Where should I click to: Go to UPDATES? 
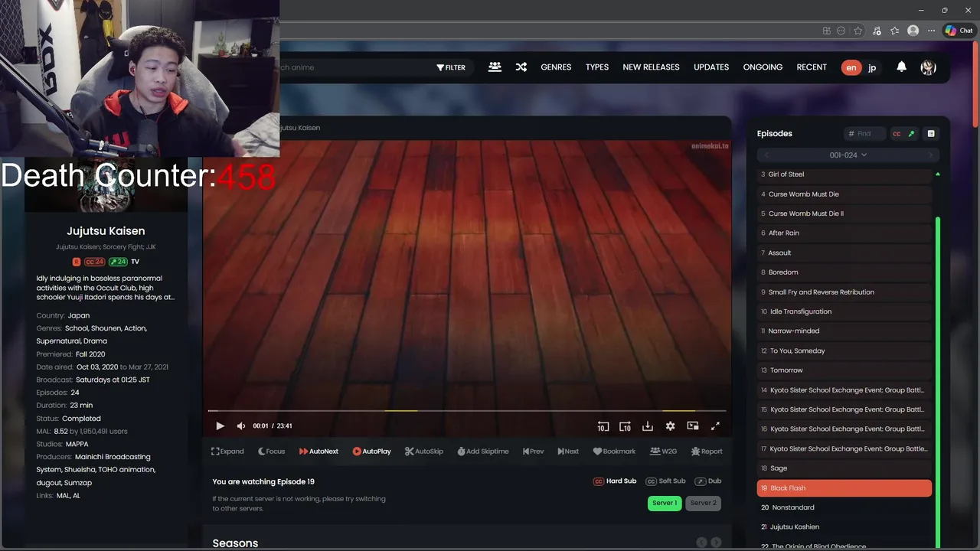711,67
